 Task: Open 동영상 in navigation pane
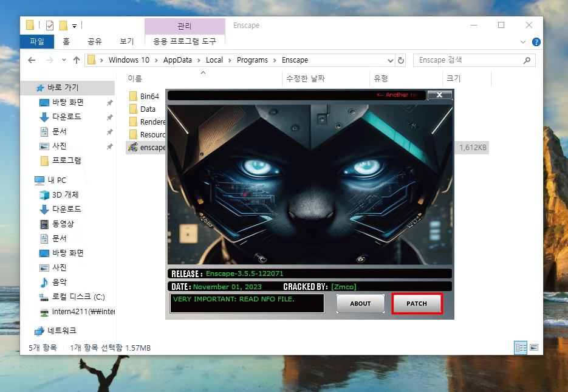click(63, 224)
